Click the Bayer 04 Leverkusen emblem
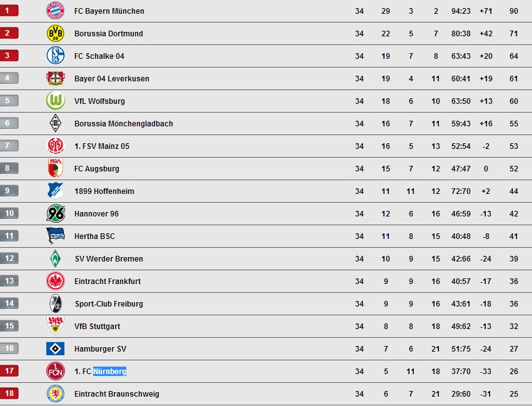The height and width of the screenshot is (406, 532). (55, 78)
